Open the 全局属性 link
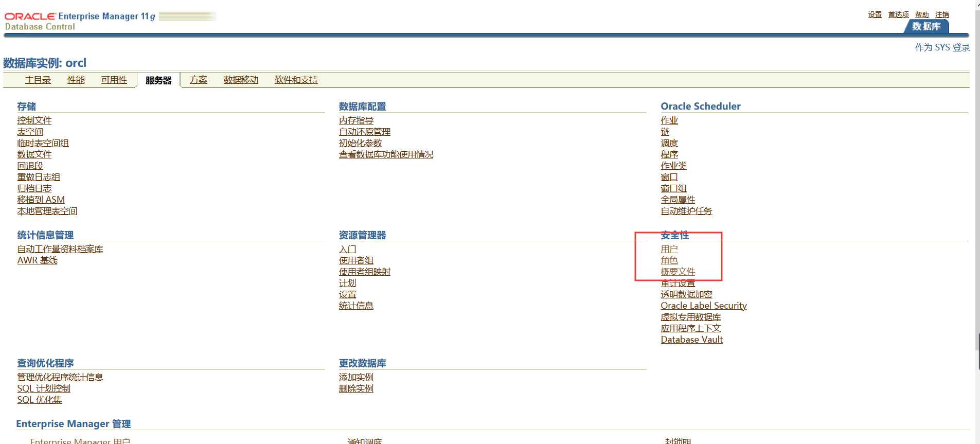The height and width of the screenshot is (444, 980). point(678,200)
